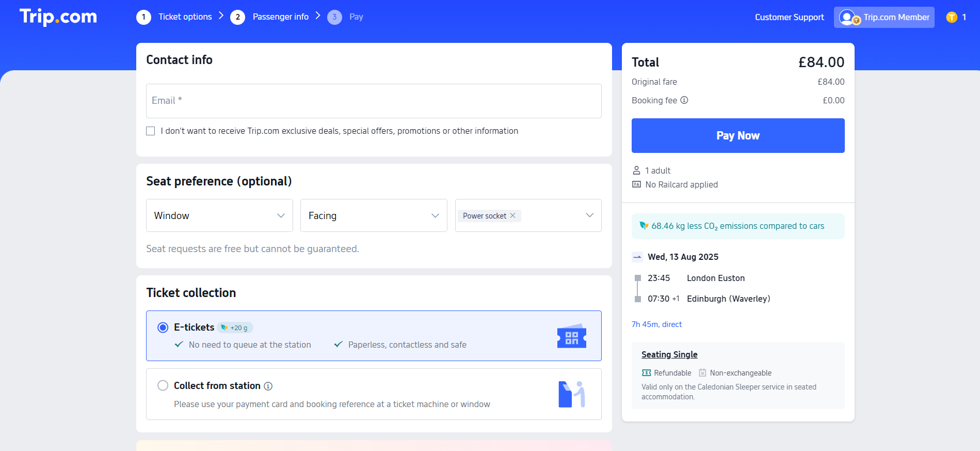Click the E-tickets green leaf badge

point(235,328)
